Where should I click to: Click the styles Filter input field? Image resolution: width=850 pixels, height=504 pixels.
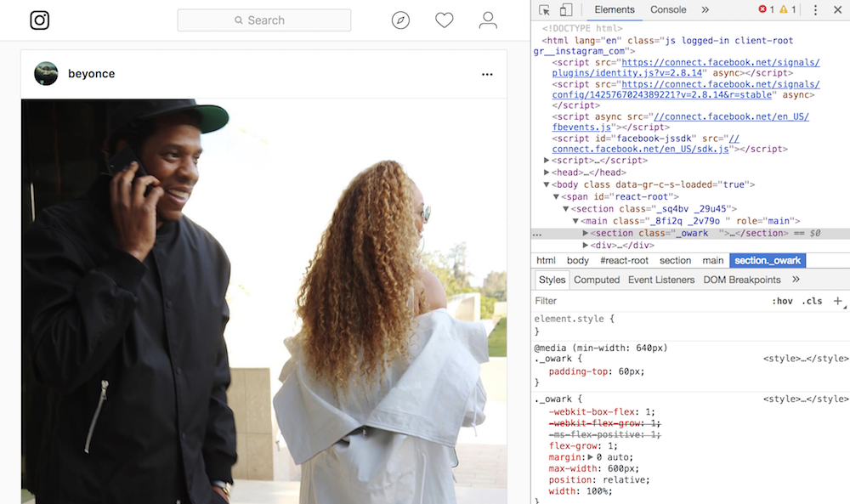point(650,301)
